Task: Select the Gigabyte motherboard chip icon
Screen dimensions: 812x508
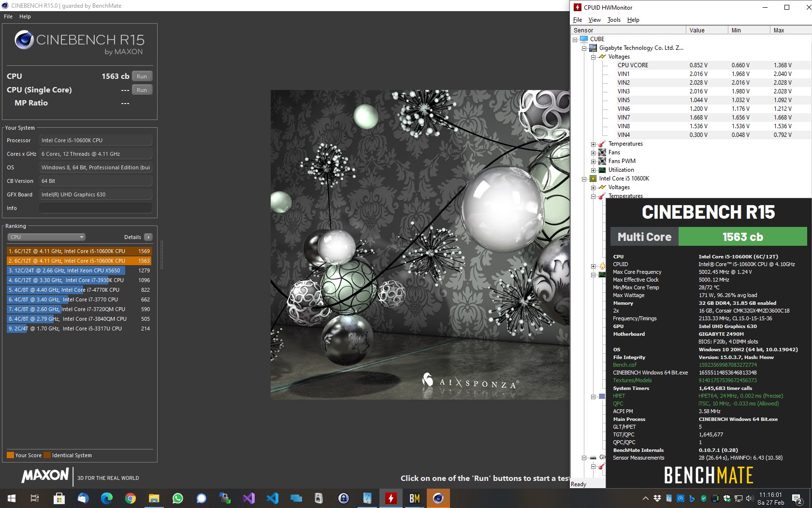Action: 593,48
